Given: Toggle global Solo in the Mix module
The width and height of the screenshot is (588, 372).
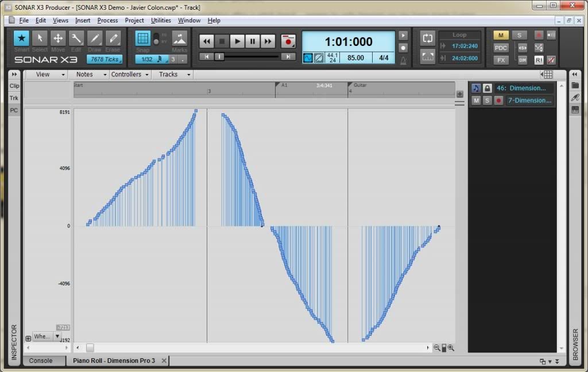Looking at the screenshot, I should [519, 36].
